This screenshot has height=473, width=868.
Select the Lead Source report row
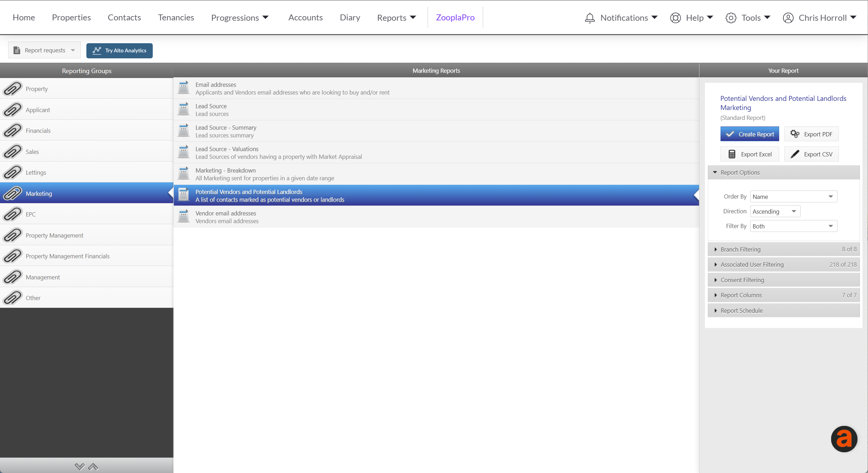tap(436, 110)
